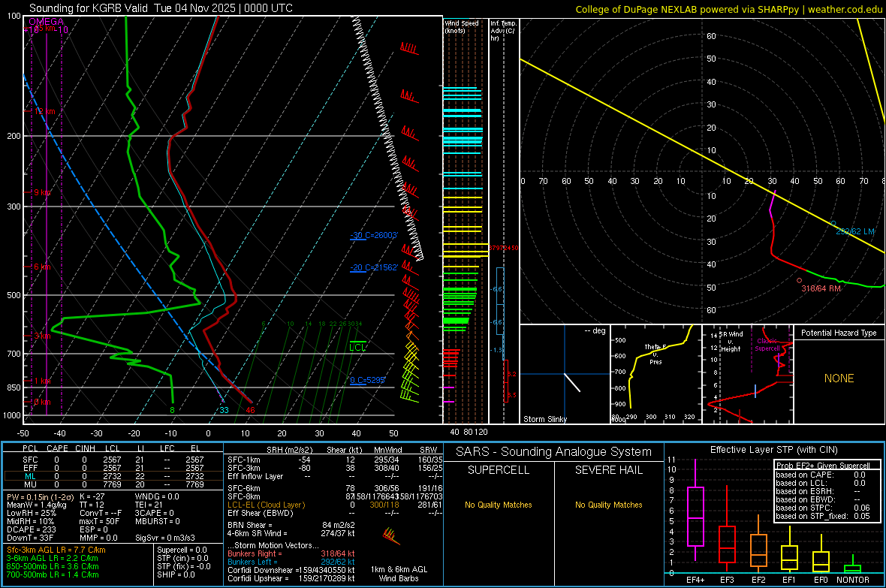Click the '12 km' height marker on skew-T
The width and height of the screenshot is (886, 588).
(45, 111)
